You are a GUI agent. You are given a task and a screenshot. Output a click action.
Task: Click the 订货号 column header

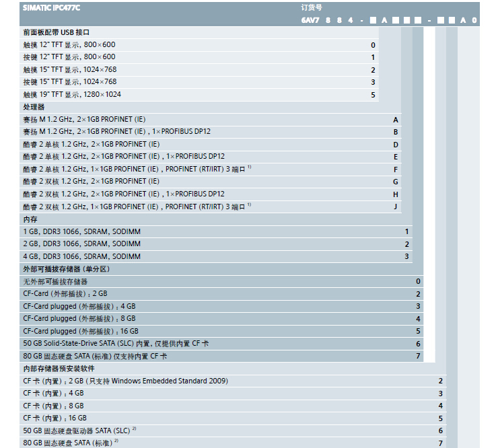point(312,7)
